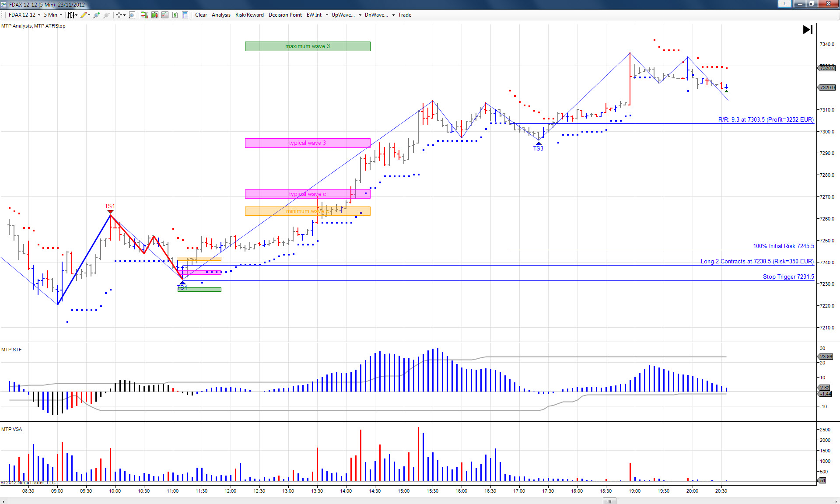Viewport: 840px width, 504px height.
Task: Open the data box panel icon
Action: click(x=185, y=15)
